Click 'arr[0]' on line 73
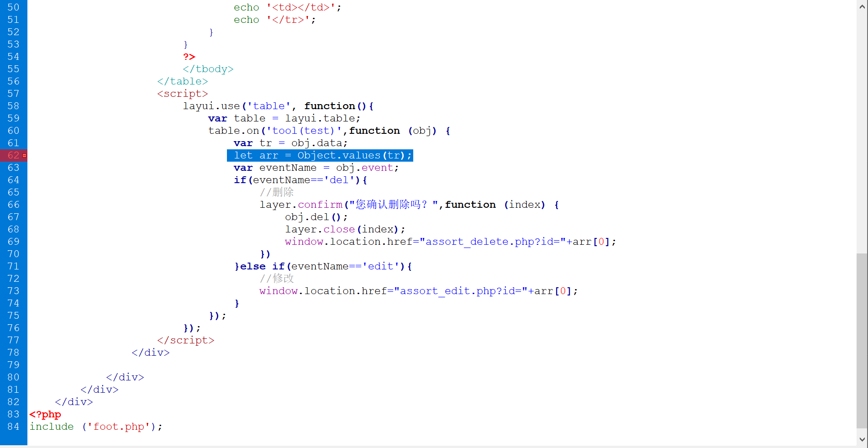 tap(553, 291)
